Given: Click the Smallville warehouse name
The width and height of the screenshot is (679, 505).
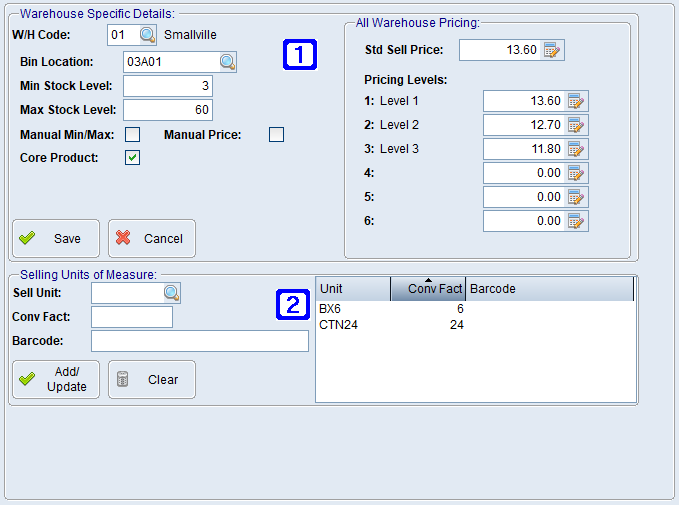Looking at the screenshot, I should point(190,35).
